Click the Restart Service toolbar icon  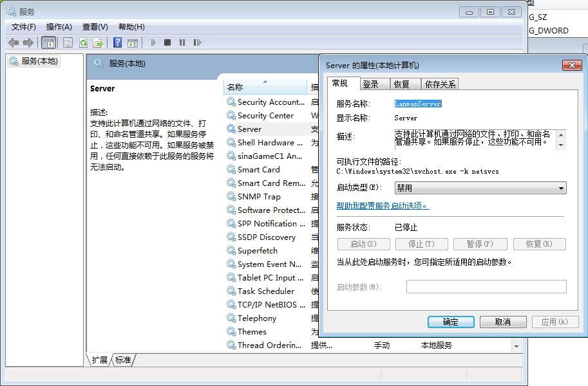(198, 42)
